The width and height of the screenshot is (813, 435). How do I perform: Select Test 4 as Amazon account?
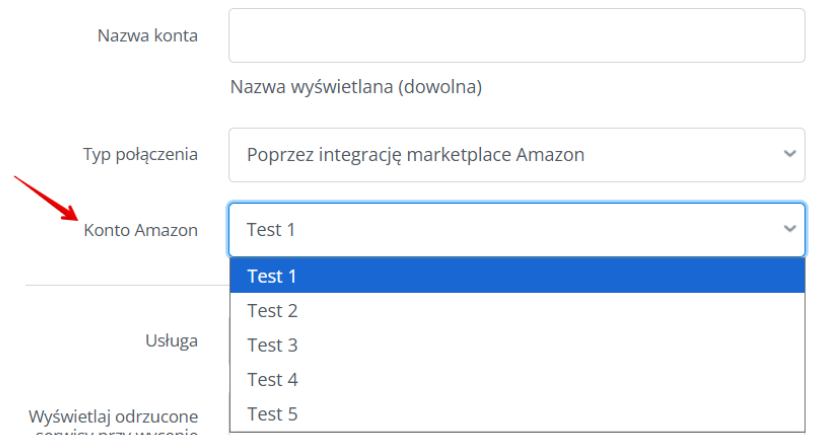(516, 380)
